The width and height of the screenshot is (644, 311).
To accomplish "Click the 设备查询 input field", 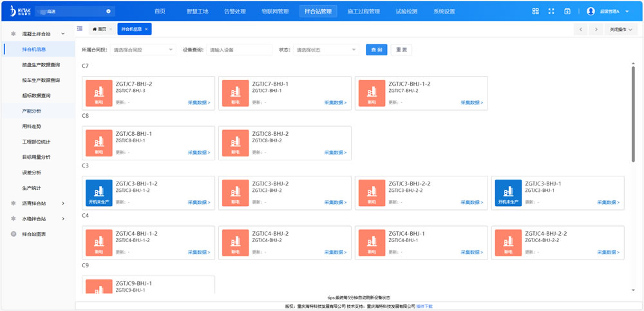I will pos(239,50).
